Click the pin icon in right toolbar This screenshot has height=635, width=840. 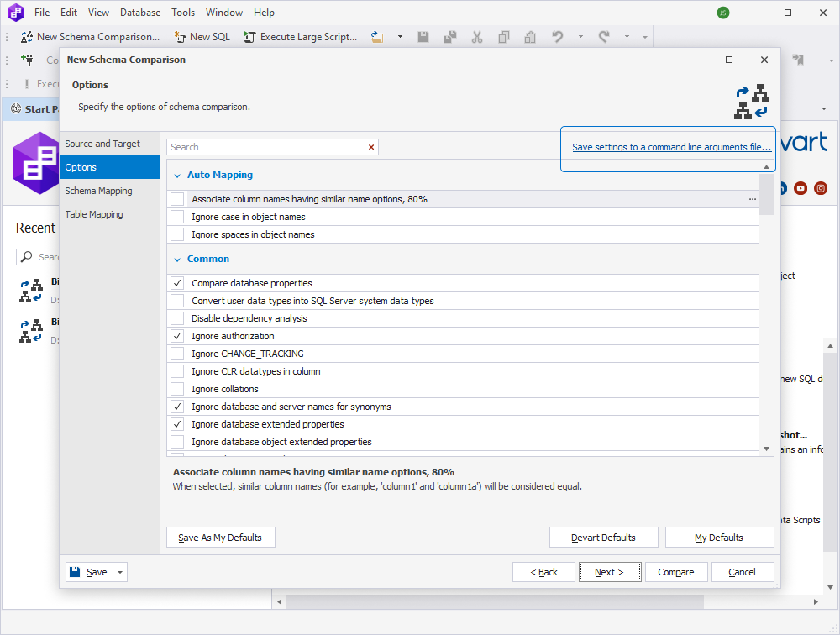[x=798, y=60]
